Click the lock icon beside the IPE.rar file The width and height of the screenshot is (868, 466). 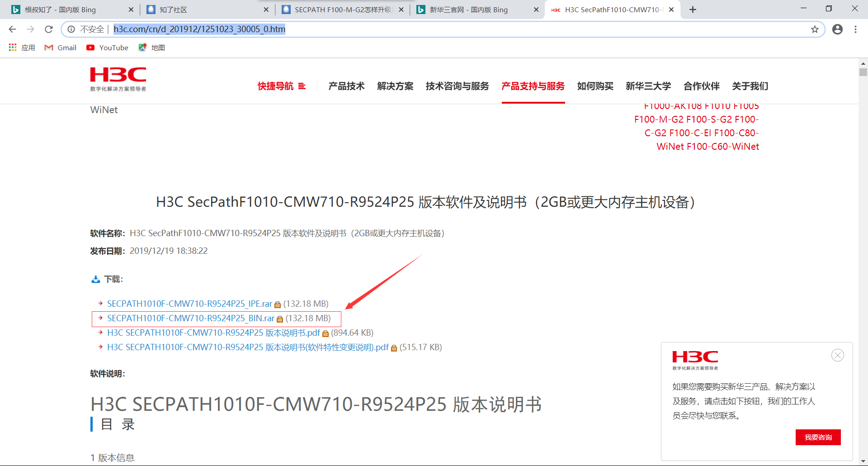278,305
